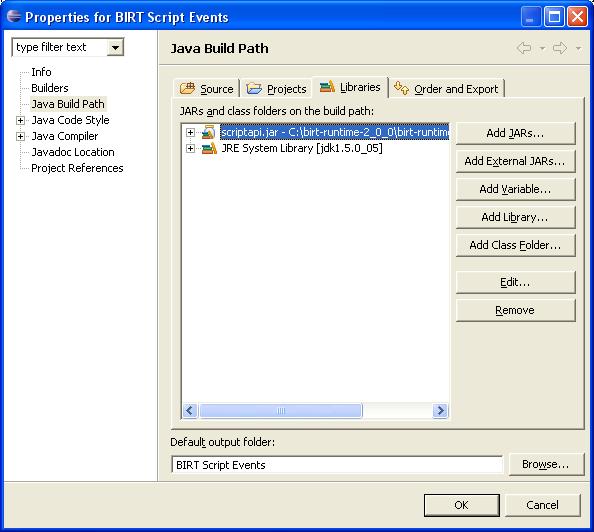Expand the scriptapi.jar entry
The image size is (594, 532).
191,132
